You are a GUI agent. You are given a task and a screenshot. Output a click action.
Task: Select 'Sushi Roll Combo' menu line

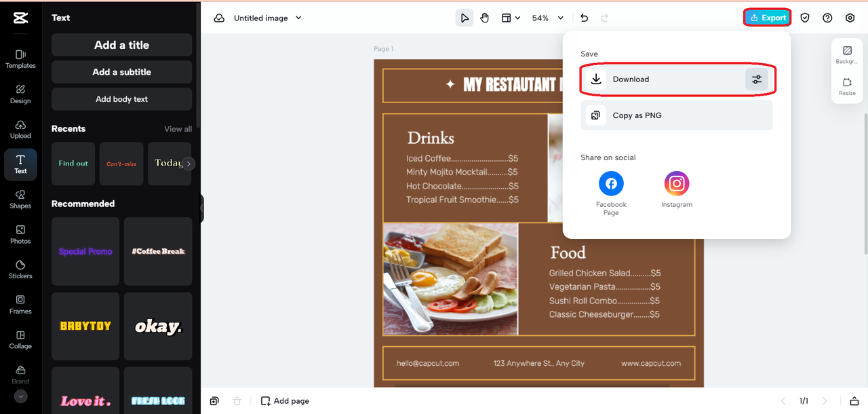coord(605,301)
